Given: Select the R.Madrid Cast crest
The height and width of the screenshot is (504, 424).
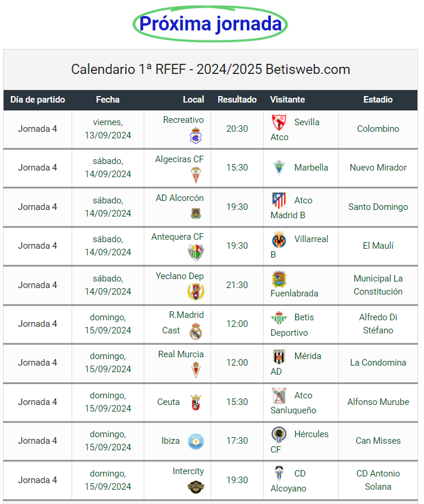Looking at the screenshot, I should [196, 331].
